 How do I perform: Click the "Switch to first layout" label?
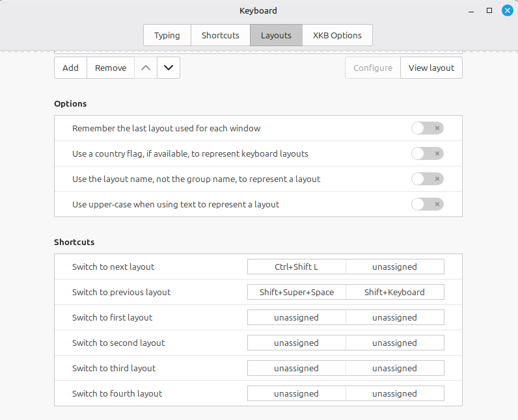tap(113, 318)
